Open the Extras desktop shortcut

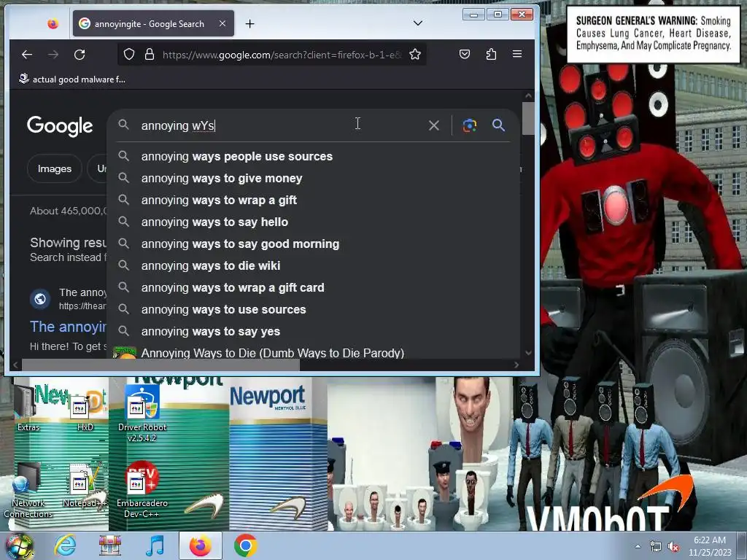tap(28, 408)
